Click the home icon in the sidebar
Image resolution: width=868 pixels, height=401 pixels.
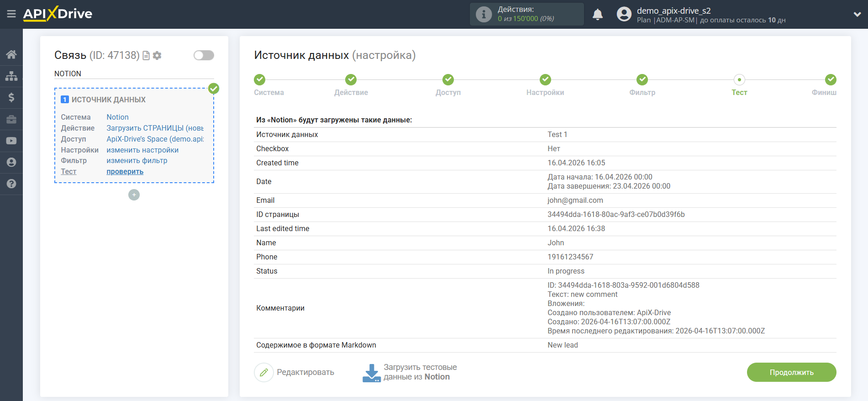11,55
